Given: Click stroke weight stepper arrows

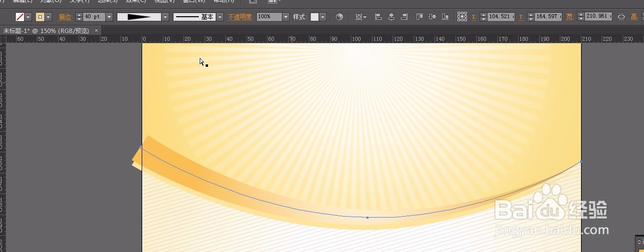Looking at the screenshot, I should (79, 17).
